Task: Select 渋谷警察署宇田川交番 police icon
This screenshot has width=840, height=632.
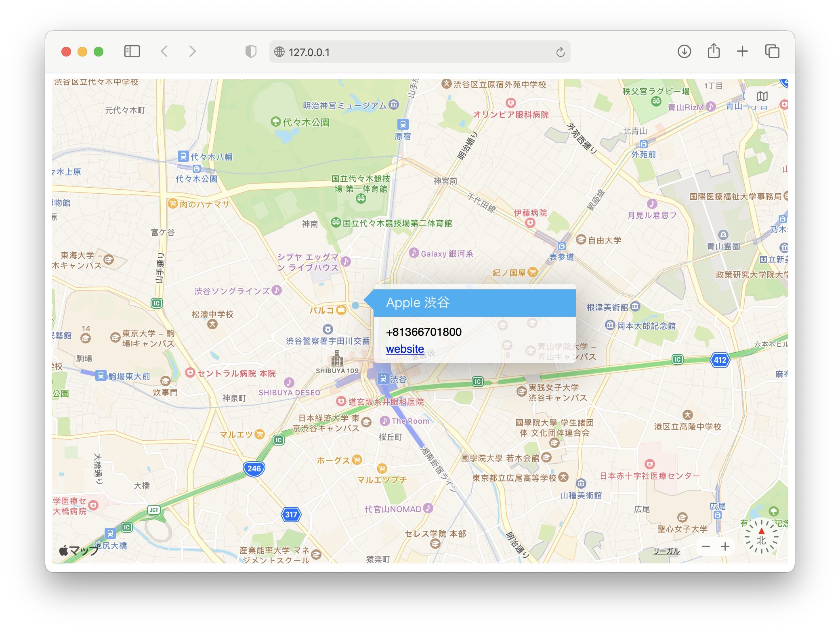Action: (x=328, y=329)
